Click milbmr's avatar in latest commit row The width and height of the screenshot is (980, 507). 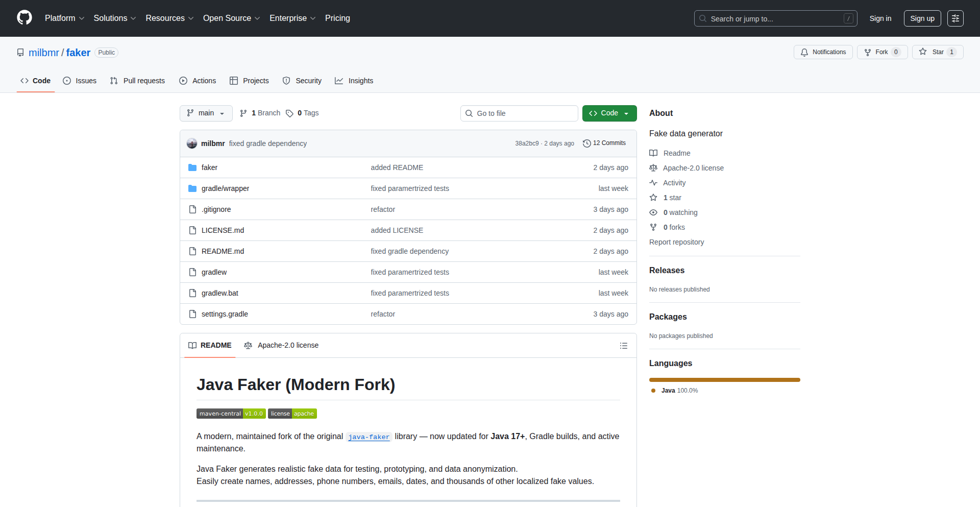pos(192,143)
